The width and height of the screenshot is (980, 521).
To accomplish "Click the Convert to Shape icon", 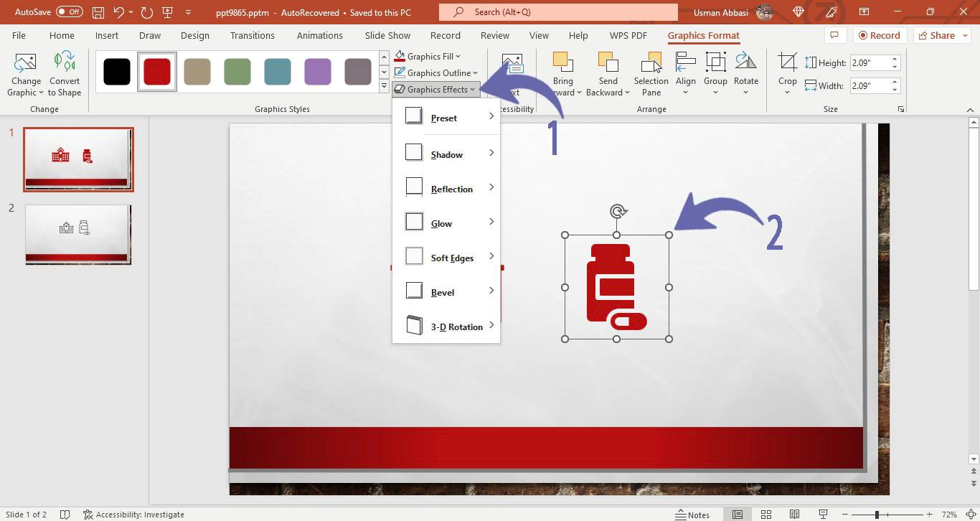I will tap(65, 62).
